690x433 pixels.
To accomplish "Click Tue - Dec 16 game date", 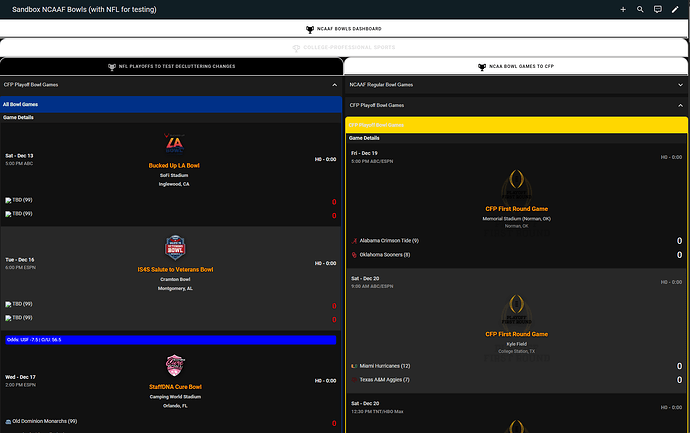I will click(19, 260).
